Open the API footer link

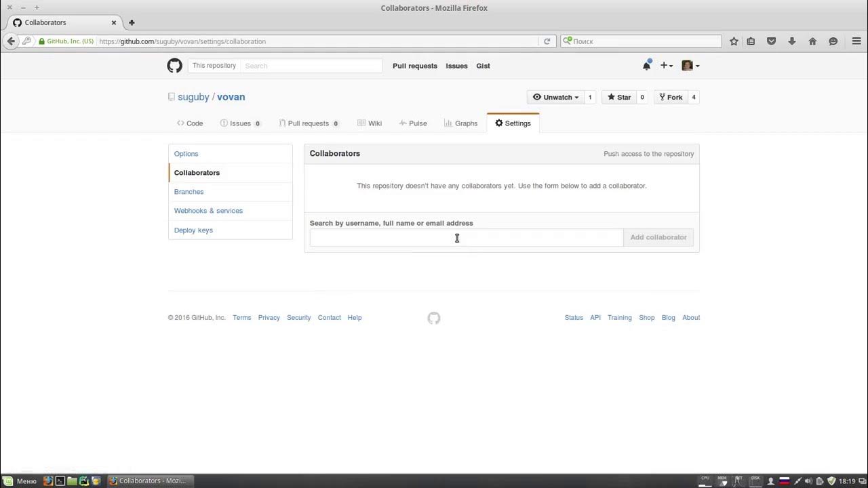click(x=595, y=317)
